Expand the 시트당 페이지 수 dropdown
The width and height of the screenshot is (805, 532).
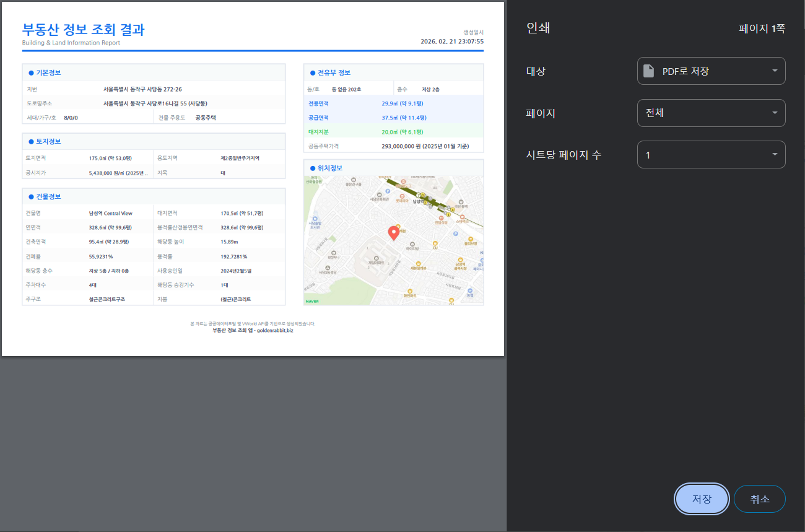711,154
